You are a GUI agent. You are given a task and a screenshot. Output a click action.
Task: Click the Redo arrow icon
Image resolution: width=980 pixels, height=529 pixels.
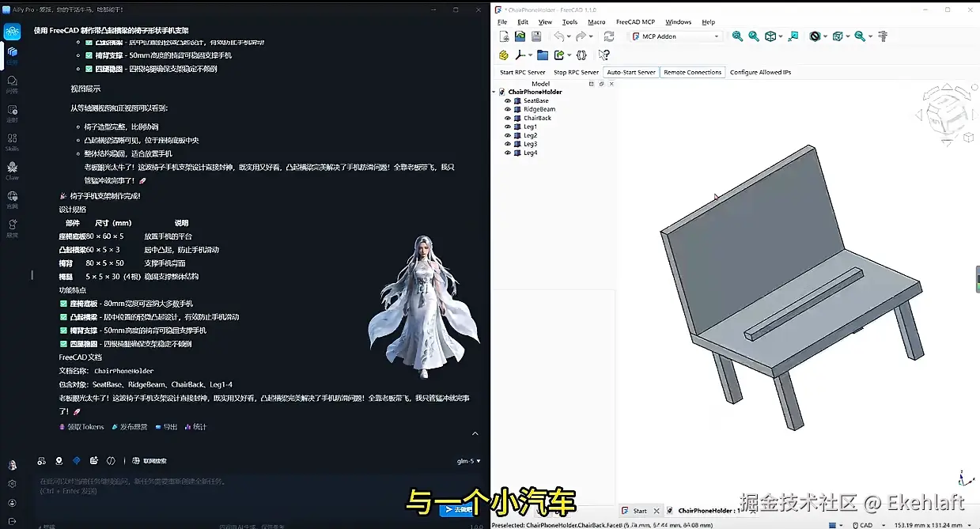[x=581, y=36]
